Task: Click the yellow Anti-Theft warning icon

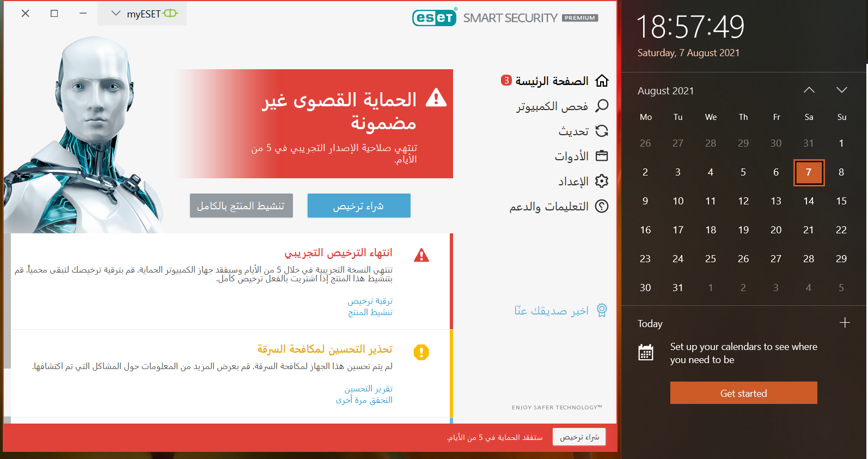Action: 421,352
